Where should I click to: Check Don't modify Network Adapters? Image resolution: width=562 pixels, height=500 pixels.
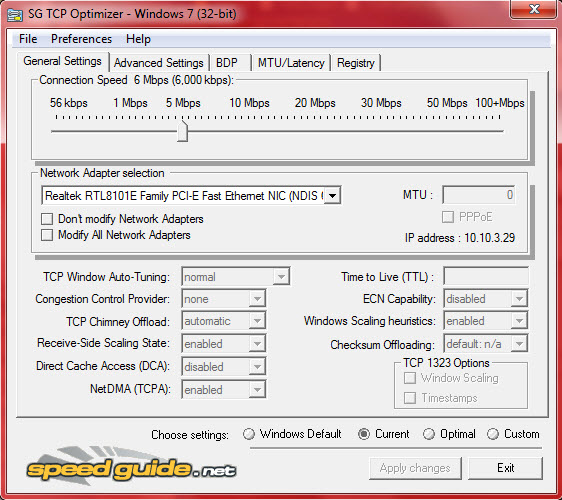[x=47, y=219]
